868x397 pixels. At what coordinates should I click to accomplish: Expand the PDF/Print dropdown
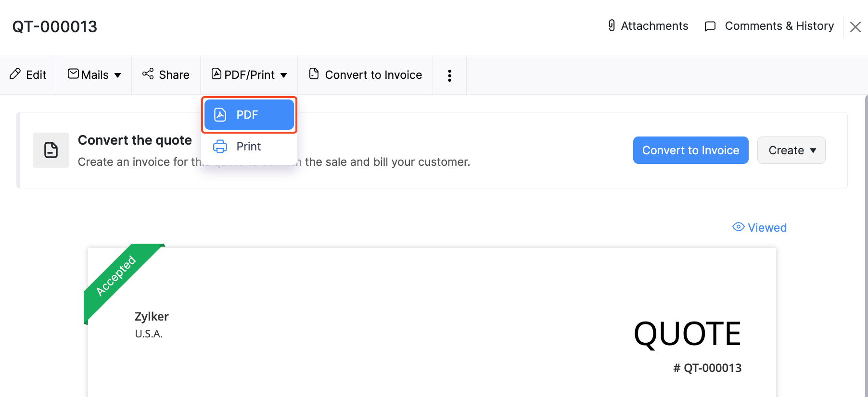coord(249,74)
